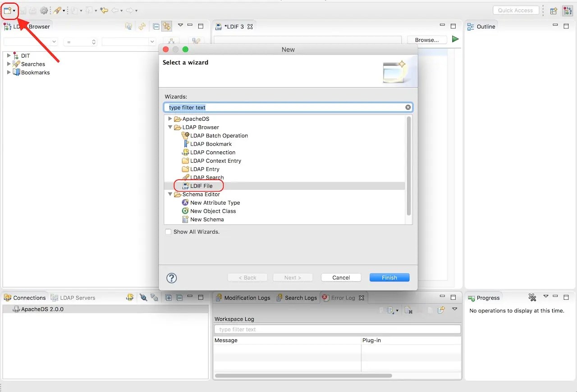Viewport: 577px width, 392px height.
Task: Select the Expand All icon in Connections toolbar
Action: click(168, 297)
